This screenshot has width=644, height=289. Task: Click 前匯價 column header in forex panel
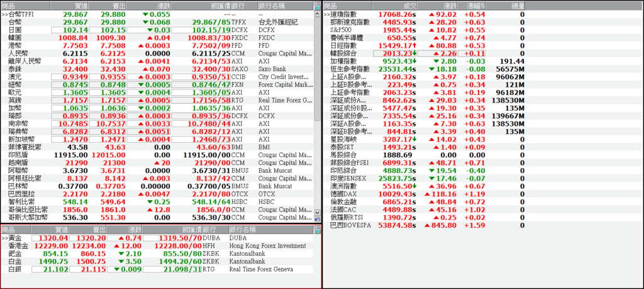point(201,5)
